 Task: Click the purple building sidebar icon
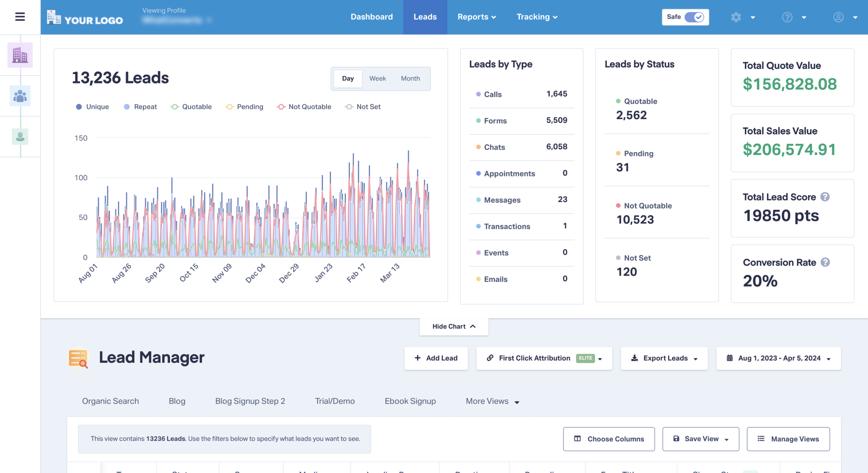pos(20,55)
